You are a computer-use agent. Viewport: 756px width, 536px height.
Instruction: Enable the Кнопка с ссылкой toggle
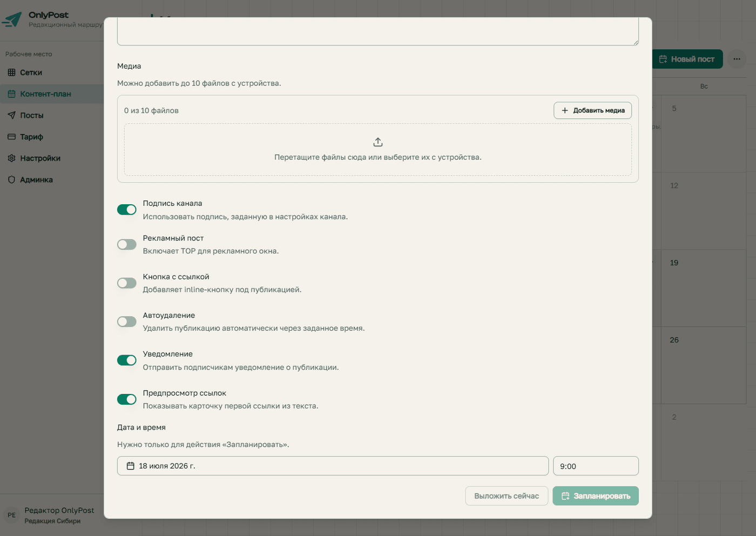click(x=127, y=283)
